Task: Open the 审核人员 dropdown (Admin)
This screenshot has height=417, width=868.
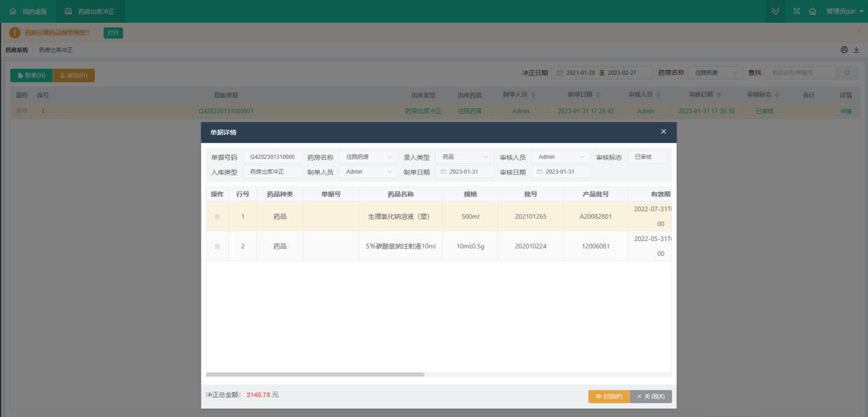Action: tap(560, 157)
